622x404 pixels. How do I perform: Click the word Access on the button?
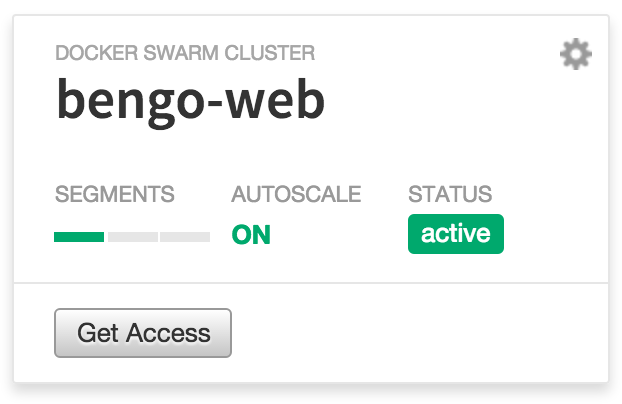(168, 333)
